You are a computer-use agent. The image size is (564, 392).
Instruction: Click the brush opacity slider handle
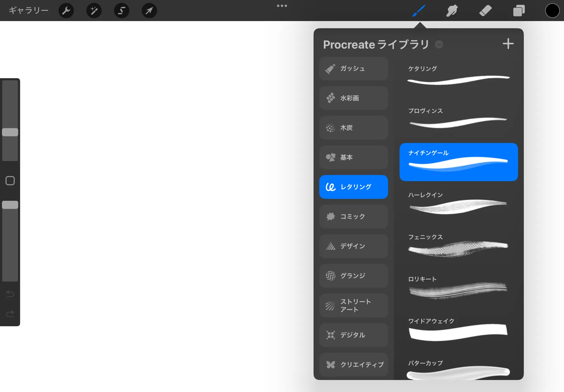point(10,205)
